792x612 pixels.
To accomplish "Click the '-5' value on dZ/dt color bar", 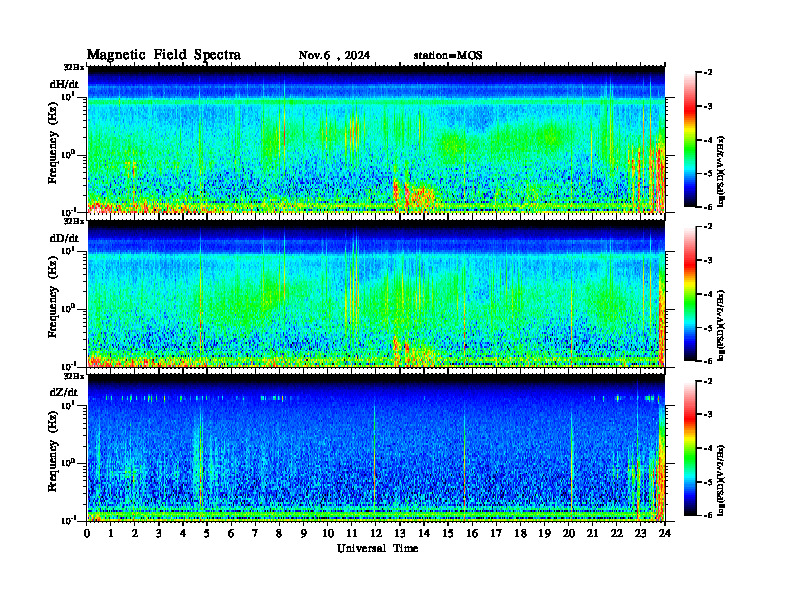I will pos(708,482).
